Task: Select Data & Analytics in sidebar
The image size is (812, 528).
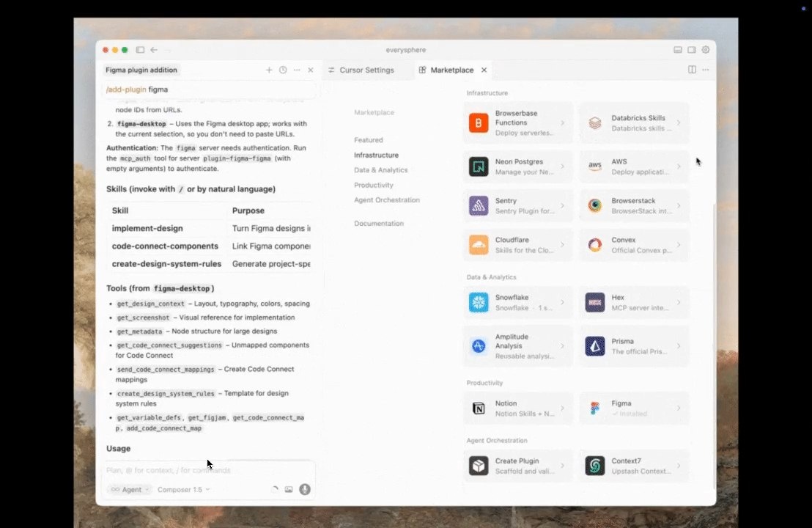Action: 380,170
